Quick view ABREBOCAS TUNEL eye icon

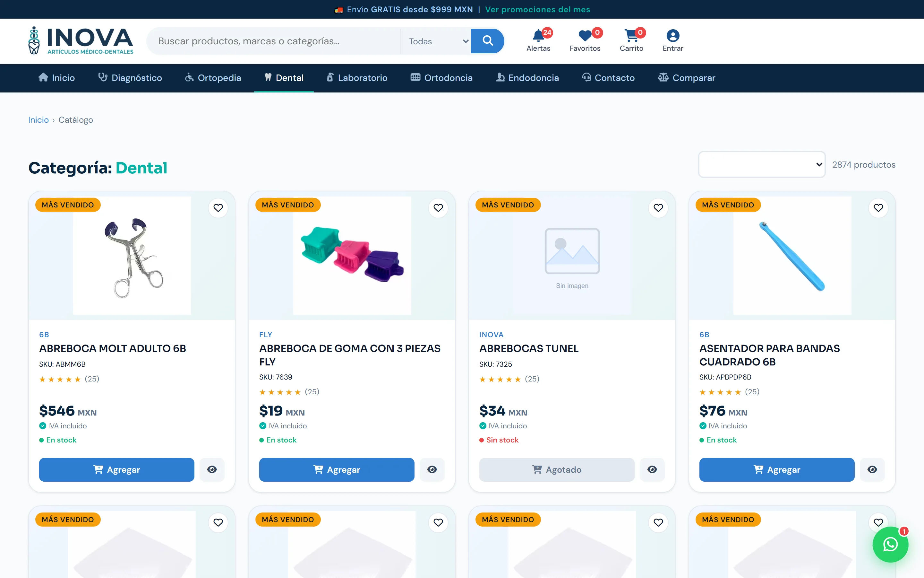652,469
